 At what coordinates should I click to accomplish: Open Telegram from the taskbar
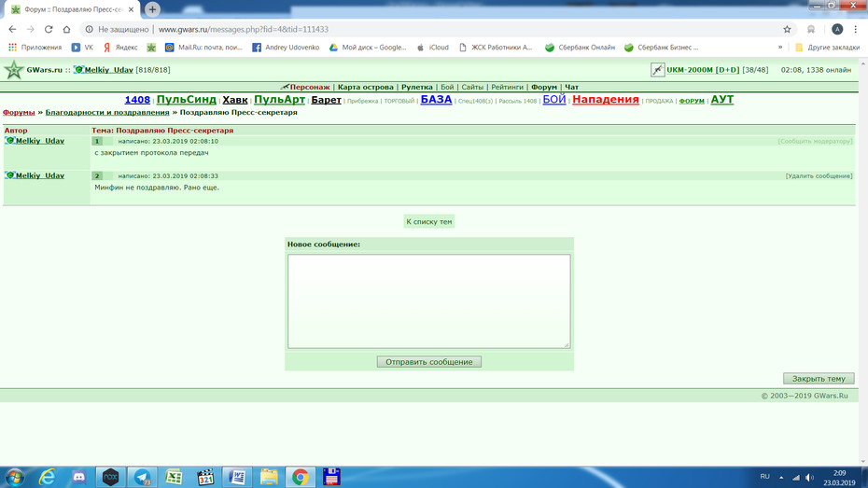(142, 477)
